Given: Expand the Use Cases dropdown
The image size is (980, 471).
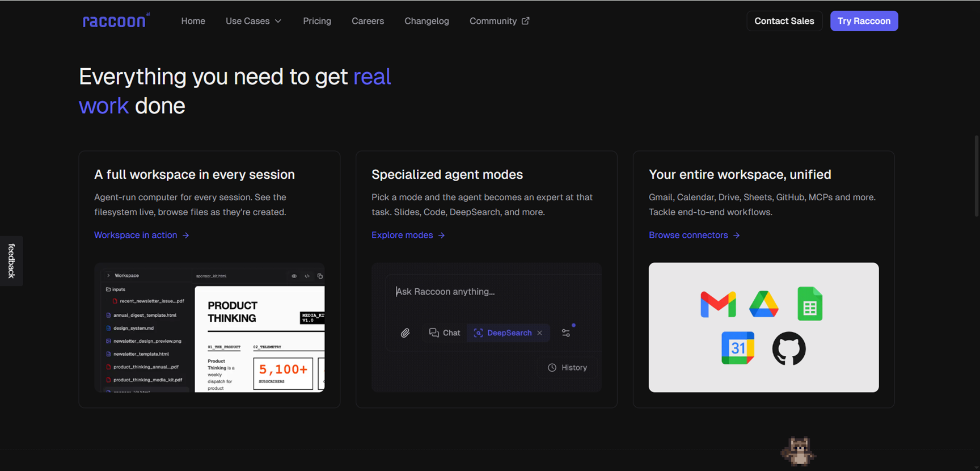Looking at the screenshot, I should pos(254,21).
